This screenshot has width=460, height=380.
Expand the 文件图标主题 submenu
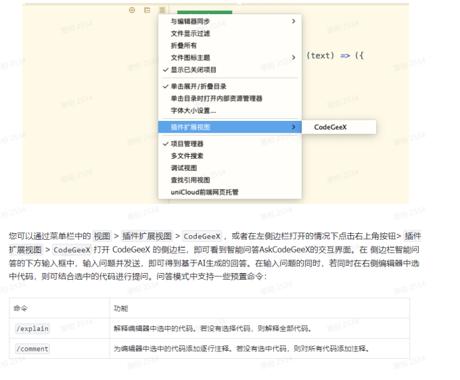coord(230,57)
